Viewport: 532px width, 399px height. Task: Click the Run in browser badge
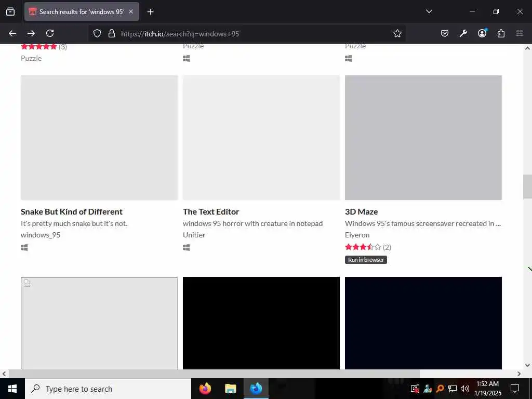pos(366,260)
